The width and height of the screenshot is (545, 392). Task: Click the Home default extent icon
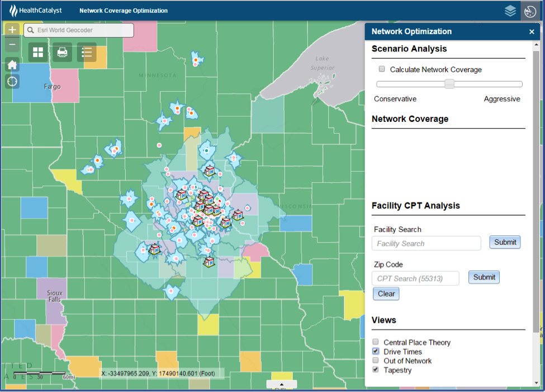[12, 64]
